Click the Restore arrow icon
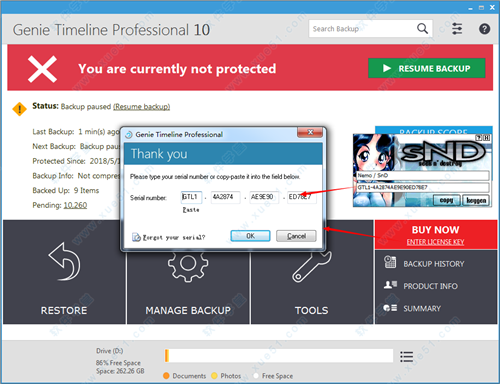 [x=65, y=261]
